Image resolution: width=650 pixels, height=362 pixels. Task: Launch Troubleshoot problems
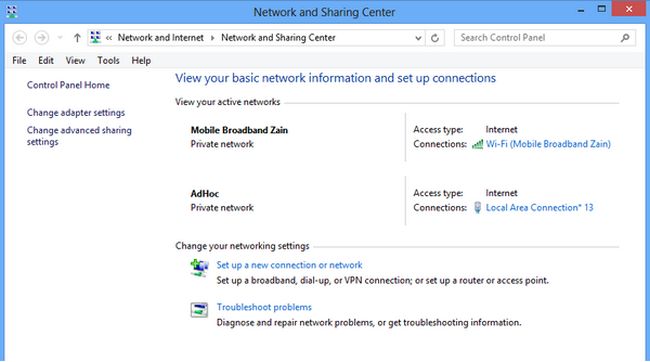pyautogui.click(x=264, y=307)
